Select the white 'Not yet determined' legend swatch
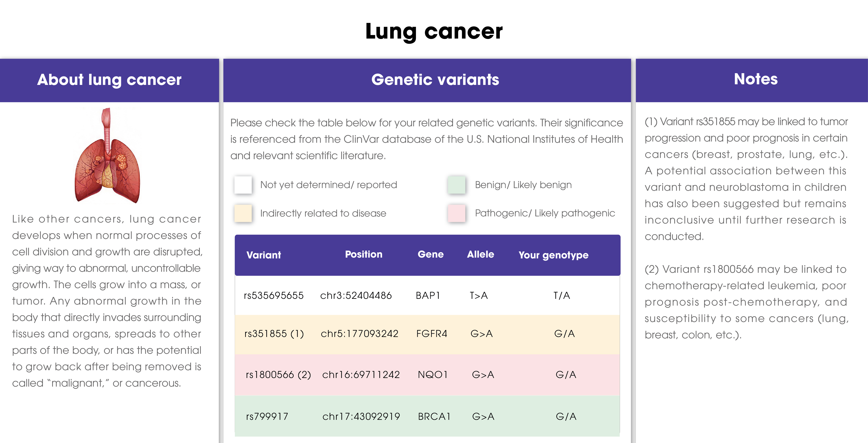This screenshot has width=868, height=443. pyautogui.click(x=243, y=185)
